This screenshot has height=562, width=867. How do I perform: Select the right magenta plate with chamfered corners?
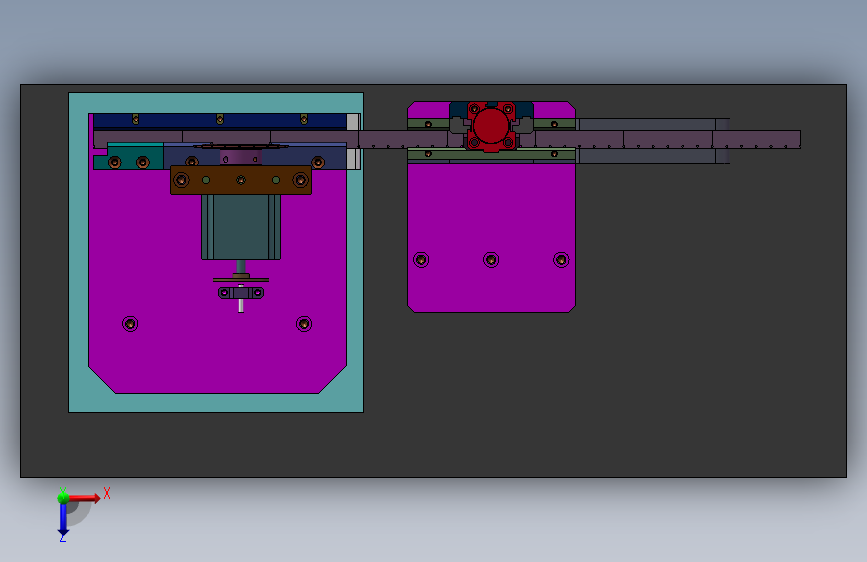(491, 221)
